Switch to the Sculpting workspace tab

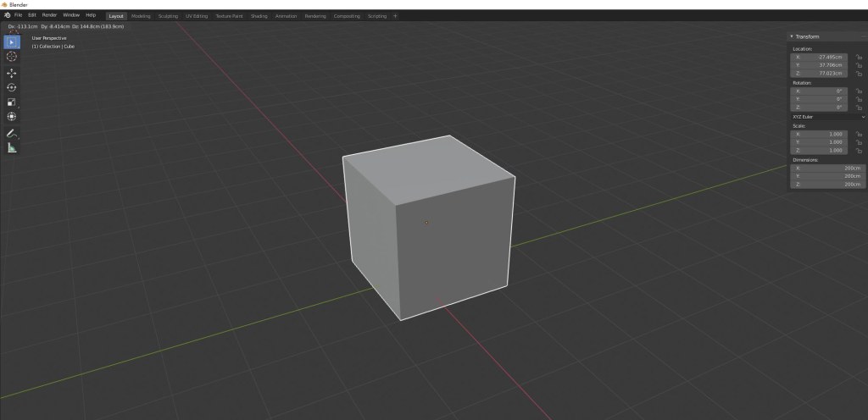[x=168, y=16]
